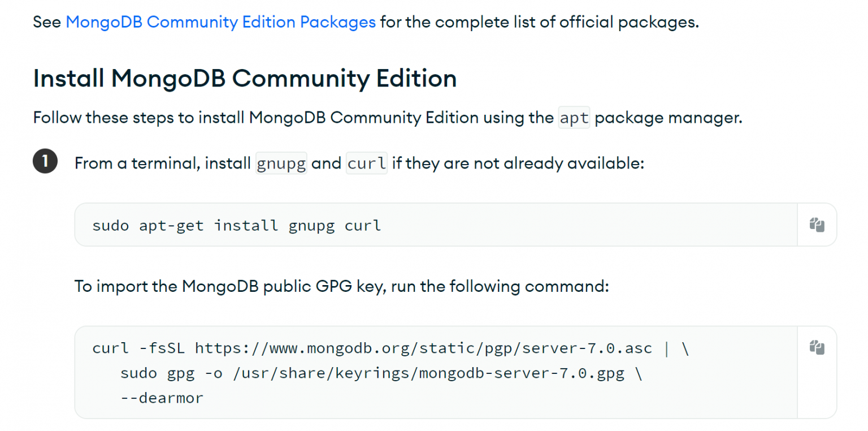The height and width of the screenshot is (431, 868).
Task: Click the mongodb.org URL in the code block
Action: (424, 348)
